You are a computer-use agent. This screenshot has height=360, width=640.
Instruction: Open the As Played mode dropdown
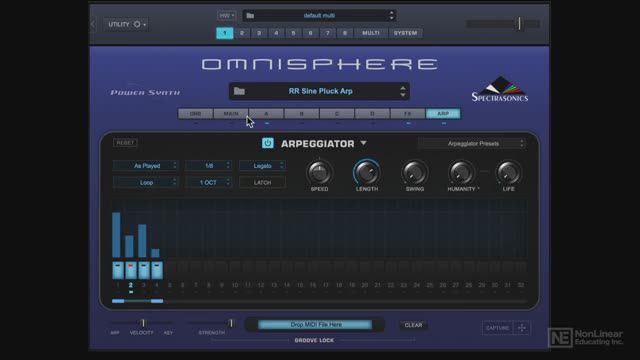click(146, 166)
